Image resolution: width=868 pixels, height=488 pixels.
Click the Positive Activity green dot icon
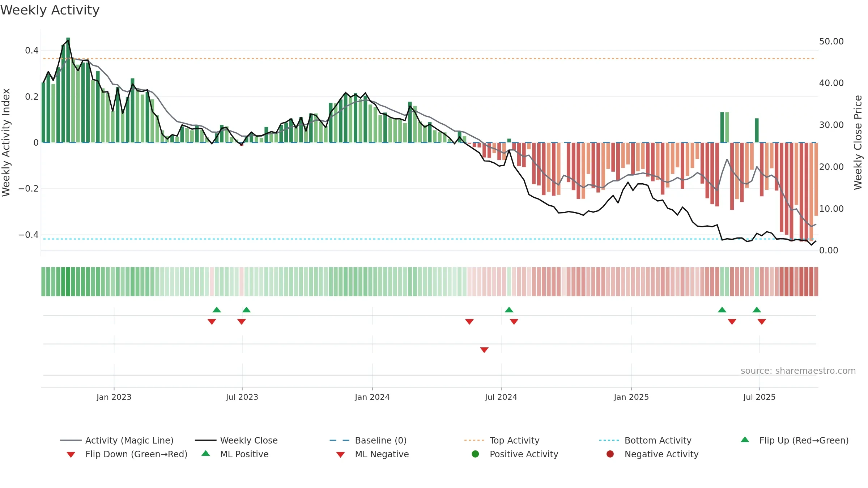point(475,454)
